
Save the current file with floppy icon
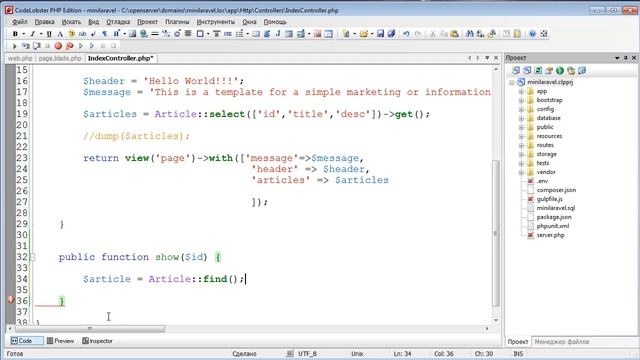tap(380, 34)
